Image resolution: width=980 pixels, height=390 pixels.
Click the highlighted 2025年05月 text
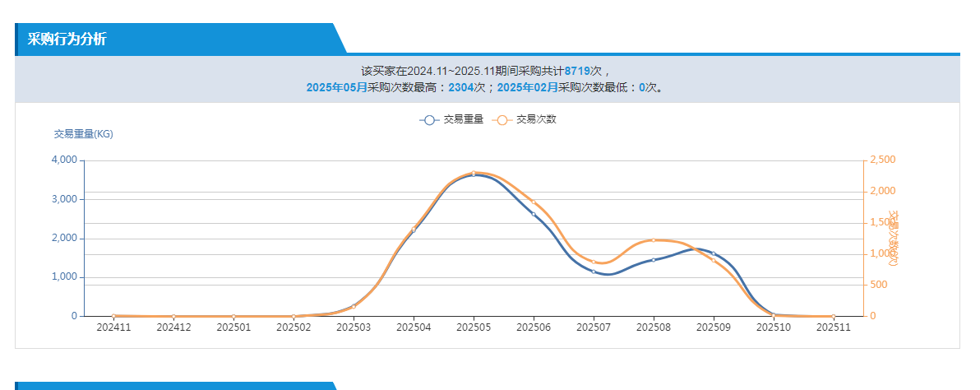336,87
